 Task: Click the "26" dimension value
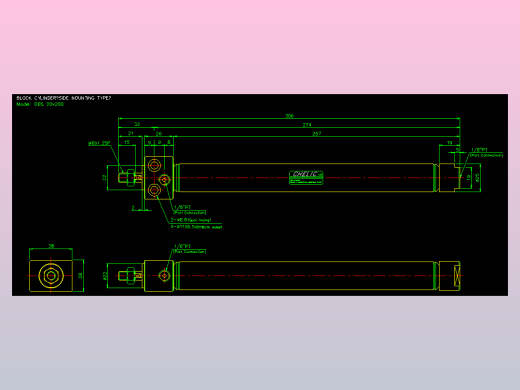coord(159,134)
